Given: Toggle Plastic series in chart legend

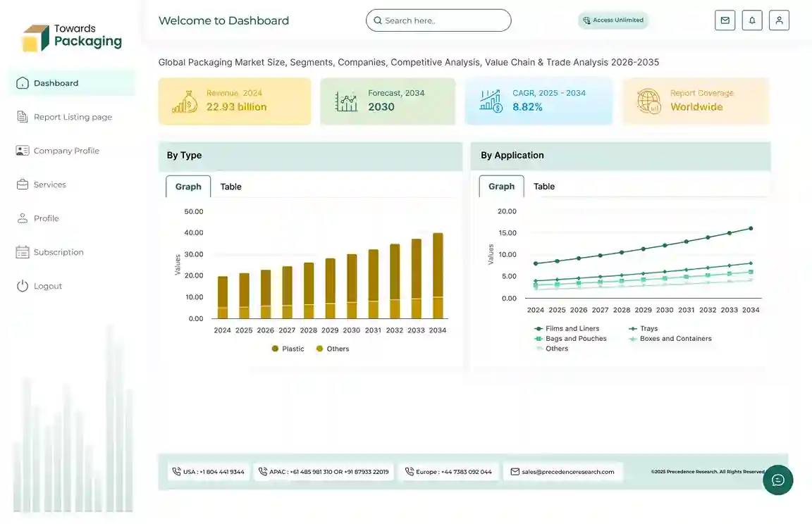Looking at the screenshot, I should click(x=288, y=349).
